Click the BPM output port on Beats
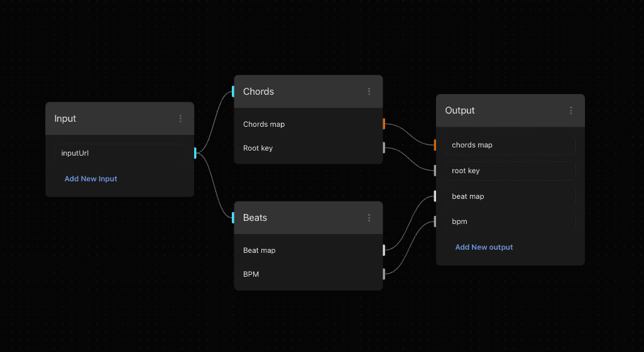 pyautogui.click(x=383, y=274)
